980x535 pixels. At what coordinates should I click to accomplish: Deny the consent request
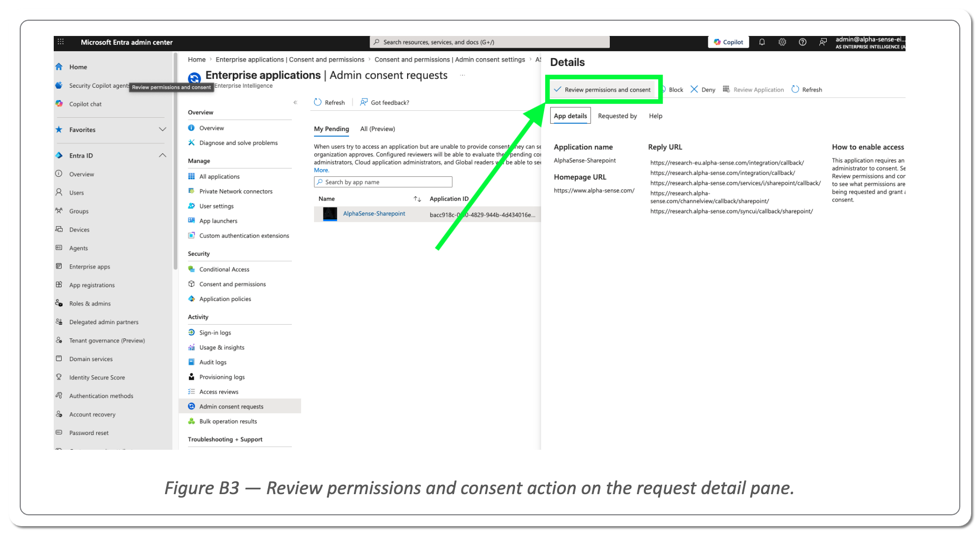point(703,90)
